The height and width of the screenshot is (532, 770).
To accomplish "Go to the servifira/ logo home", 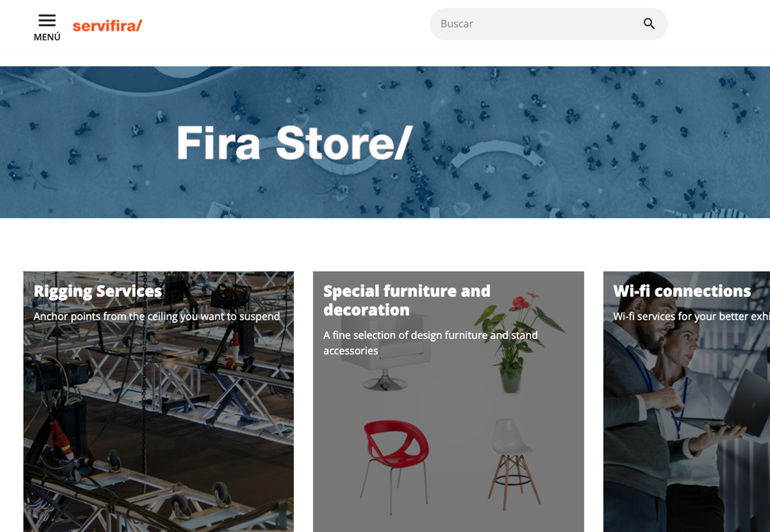I will pyautogui.click(x=107, y=26).
